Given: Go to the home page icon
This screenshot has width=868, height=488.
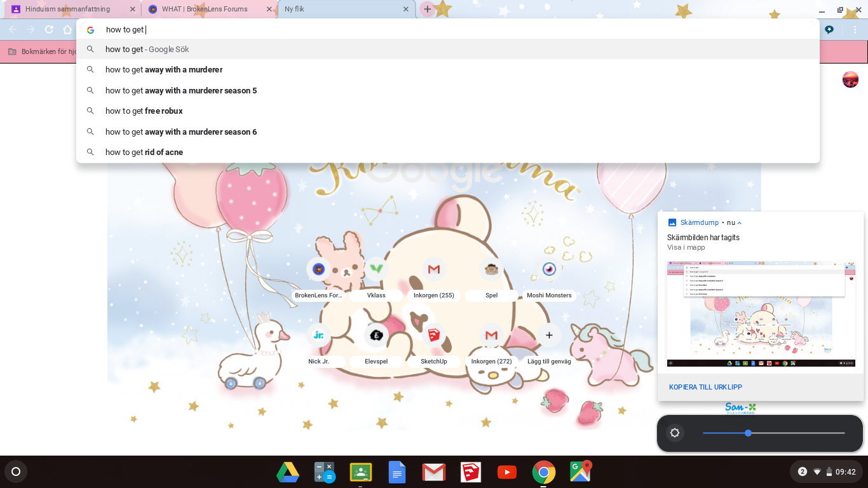Looking at the screenshot, I should pyautogui.click(x=67, y=30).
